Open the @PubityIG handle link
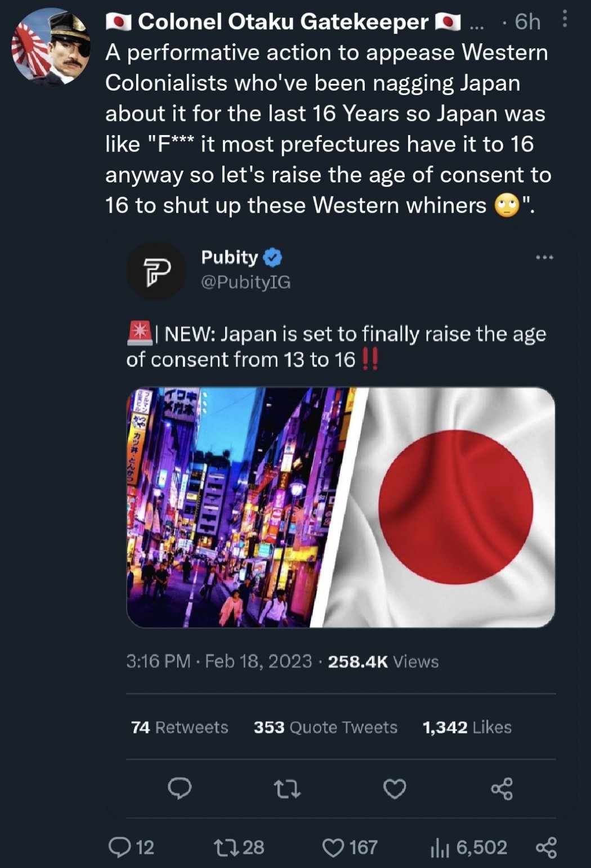 point(246,282)
